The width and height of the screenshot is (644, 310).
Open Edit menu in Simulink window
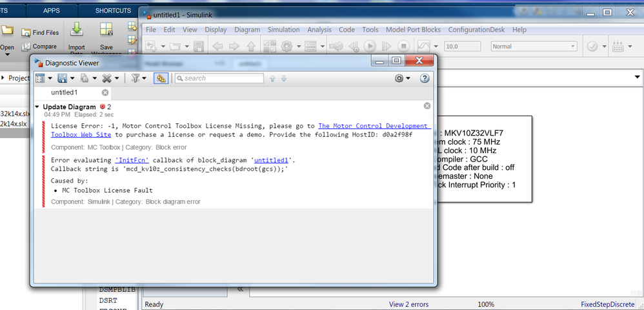tap(169, 30)
